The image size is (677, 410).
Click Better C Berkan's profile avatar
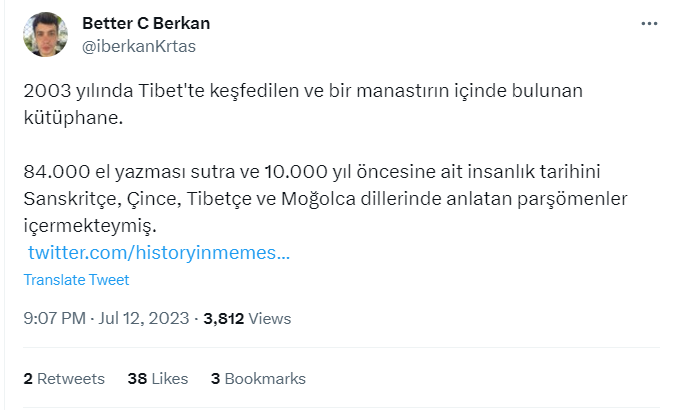point(45,33)
